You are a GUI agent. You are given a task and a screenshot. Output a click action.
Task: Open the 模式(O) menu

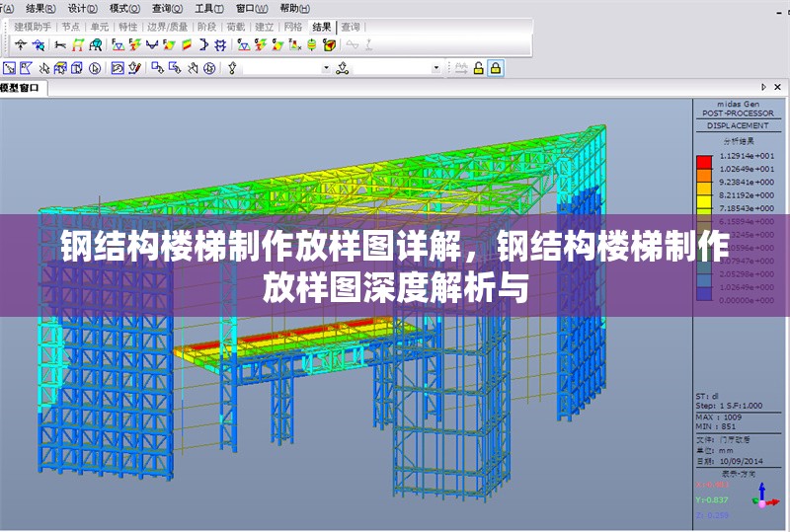pyautogui.click(x=124, y=9)
